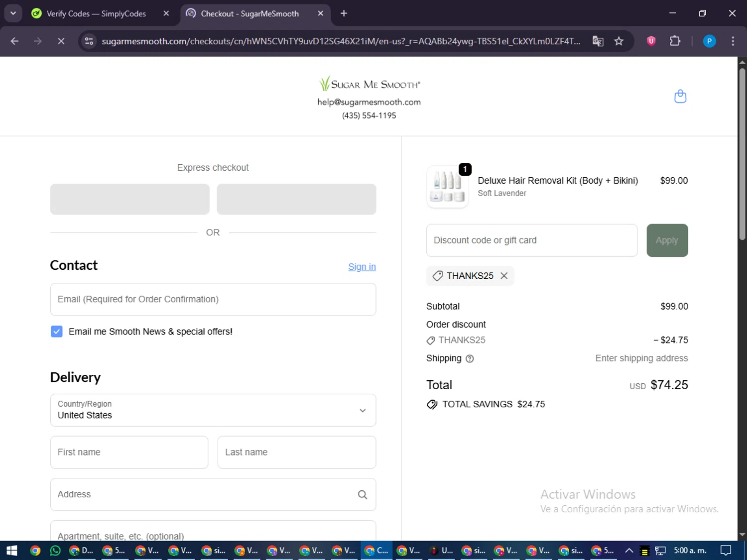
Task: Close the Checkout SugarMeSmooth tab
Action: [x=320, y=13]
